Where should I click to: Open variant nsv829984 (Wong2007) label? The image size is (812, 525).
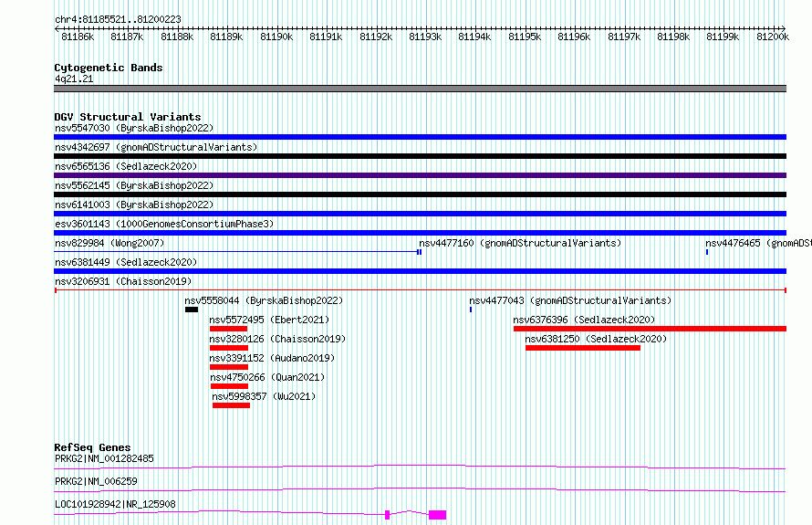(x=109, y=243)
